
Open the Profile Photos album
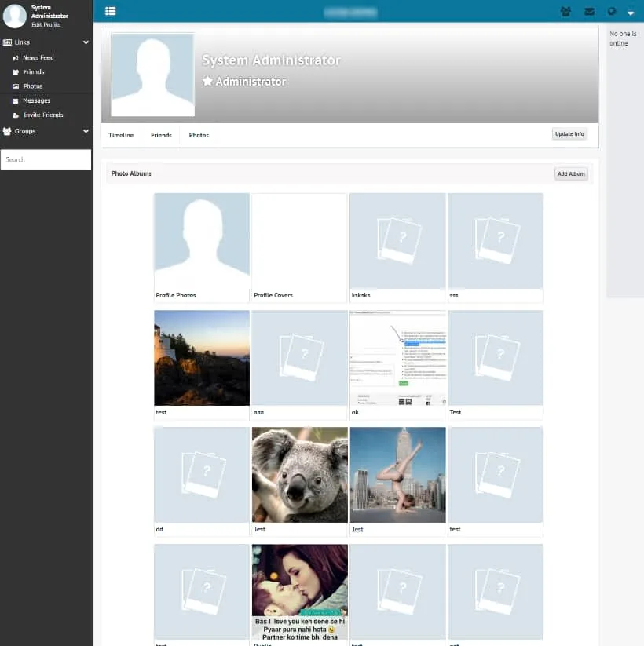201,240
